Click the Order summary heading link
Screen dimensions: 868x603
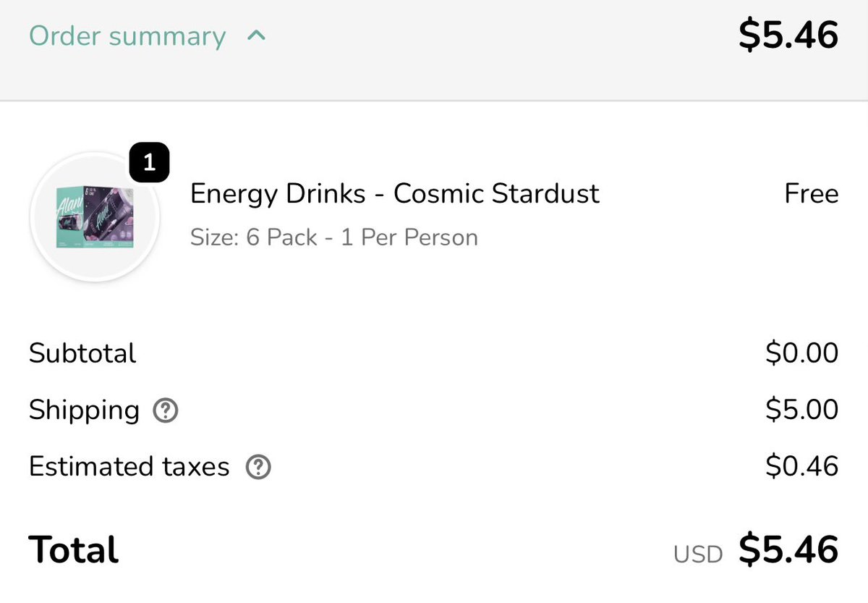(x=127, y=36)
